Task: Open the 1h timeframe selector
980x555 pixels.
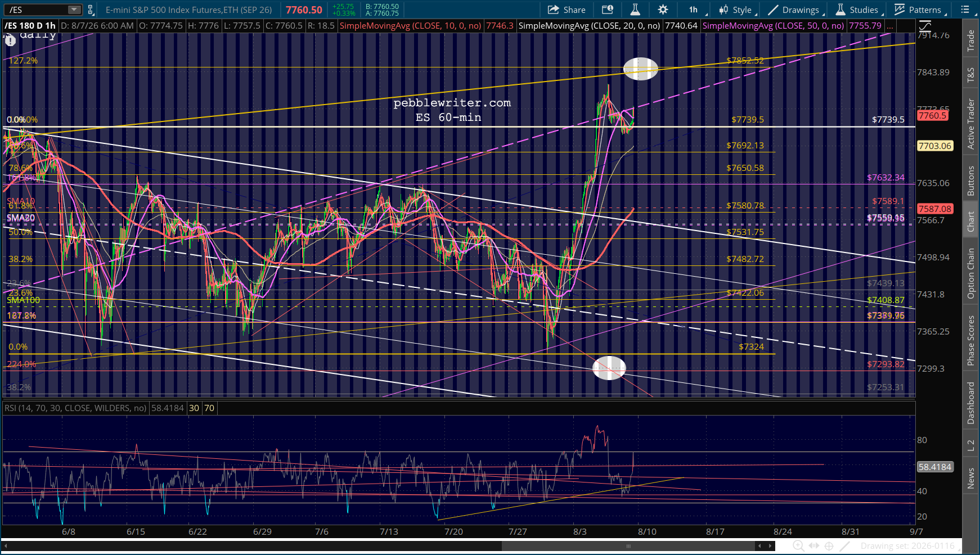Action: [694, 10]
